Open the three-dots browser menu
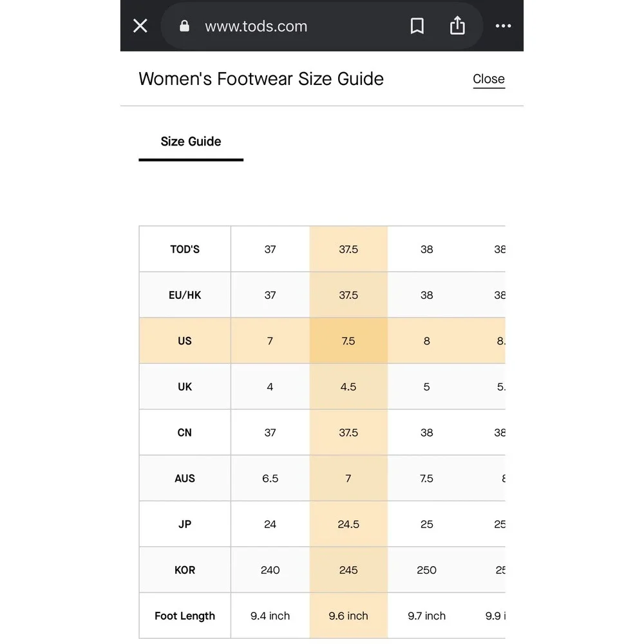The width and height of the screenshot is (644, 644). (x=503, y=26)
